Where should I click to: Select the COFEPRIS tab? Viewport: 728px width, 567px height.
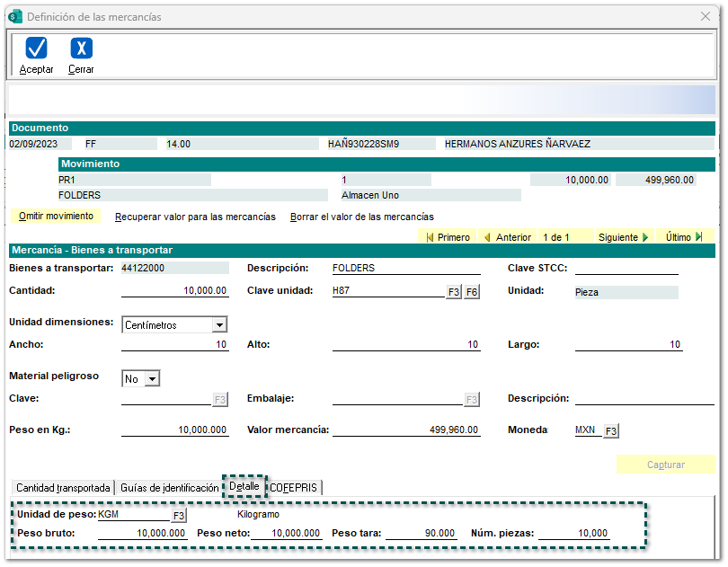[295, 488]
